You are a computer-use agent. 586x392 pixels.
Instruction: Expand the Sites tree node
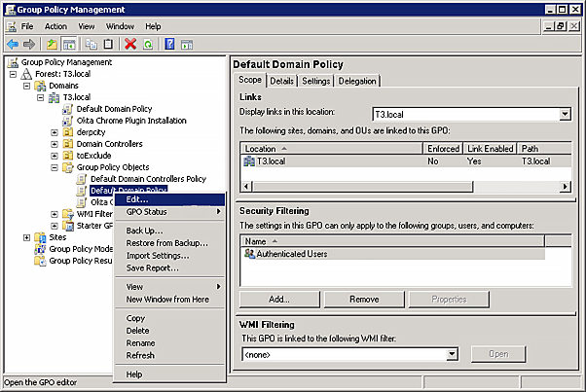click(27, 236)
